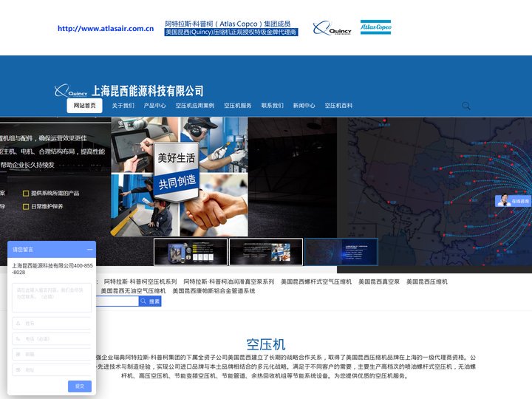Viewport: 532px width, 399px height.
Task: Open the 在线咨询 online consultation widget
Action: 513,201
